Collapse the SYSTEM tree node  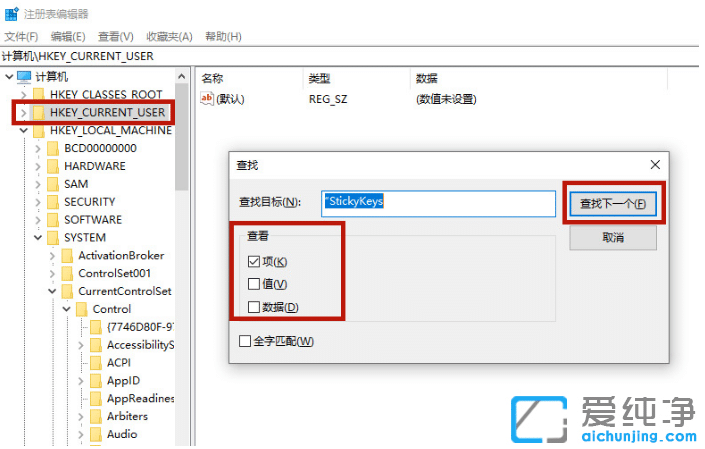pyautogui.click(x=38, y=238)
